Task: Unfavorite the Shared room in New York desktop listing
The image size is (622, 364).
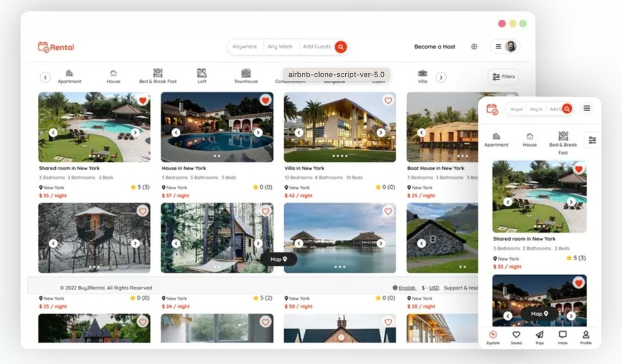Action: 142,101
